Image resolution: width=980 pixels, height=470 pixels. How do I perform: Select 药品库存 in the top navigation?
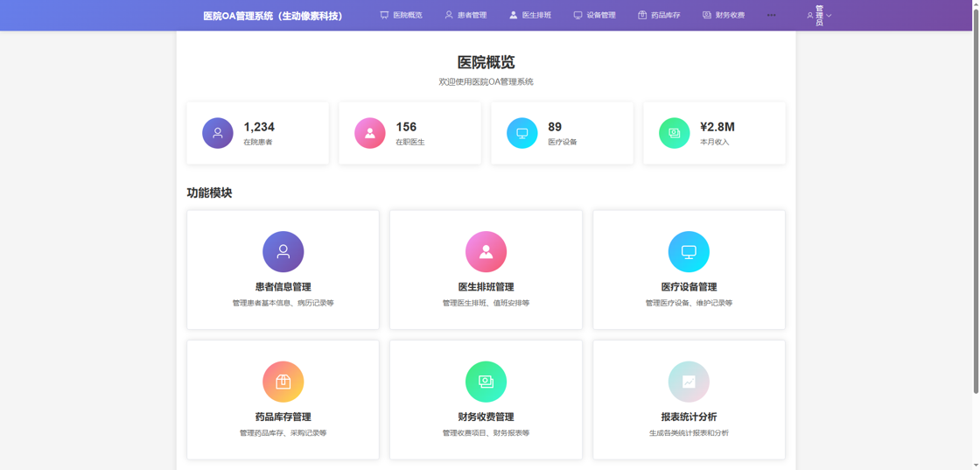pyautogui.click(x=659, y=15)
